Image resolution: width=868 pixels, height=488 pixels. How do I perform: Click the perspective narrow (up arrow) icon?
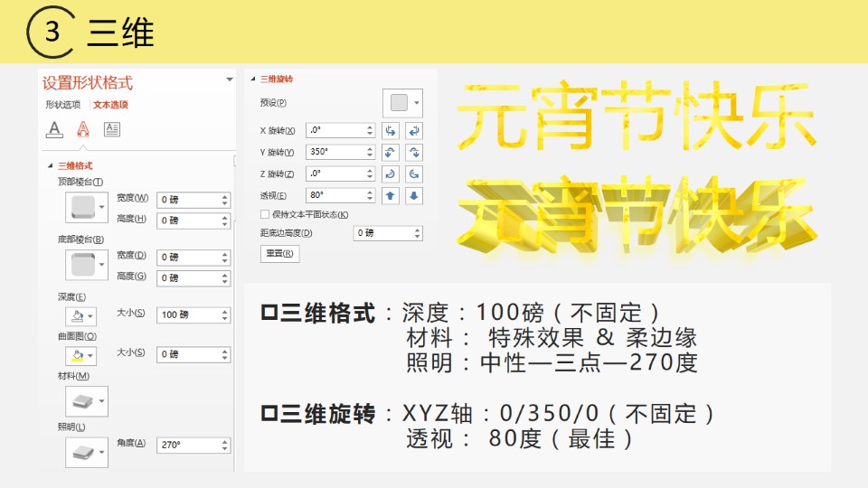(391, 195)
